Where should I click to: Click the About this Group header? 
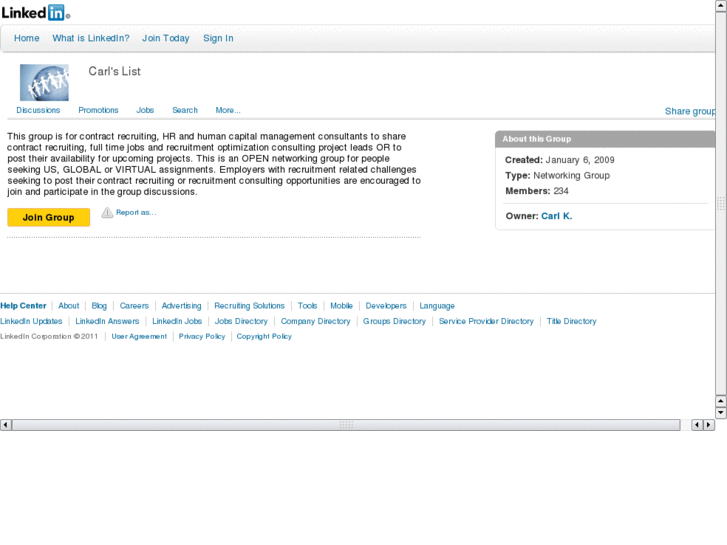tap(537, 139)
